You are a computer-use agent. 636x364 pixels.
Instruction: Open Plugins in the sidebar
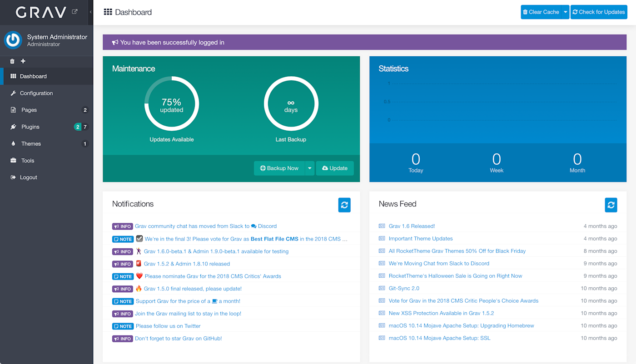pos(46,127)
